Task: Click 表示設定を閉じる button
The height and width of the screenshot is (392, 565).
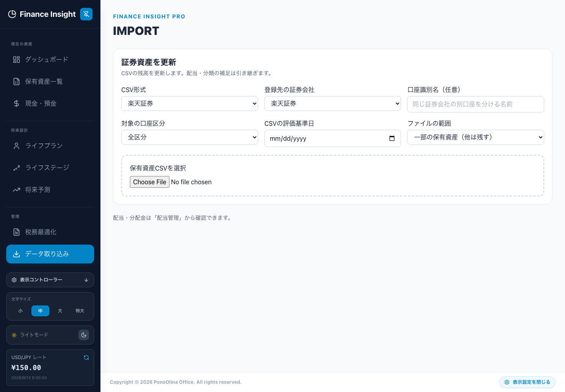Action: point(527,382)
